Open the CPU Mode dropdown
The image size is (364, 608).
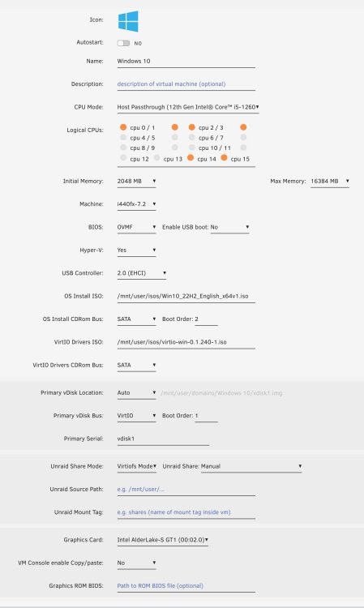click(188, 107)
